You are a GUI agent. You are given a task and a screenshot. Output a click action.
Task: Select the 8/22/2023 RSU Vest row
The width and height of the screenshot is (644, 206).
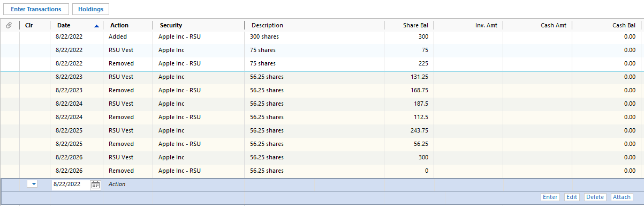point(321,77)
